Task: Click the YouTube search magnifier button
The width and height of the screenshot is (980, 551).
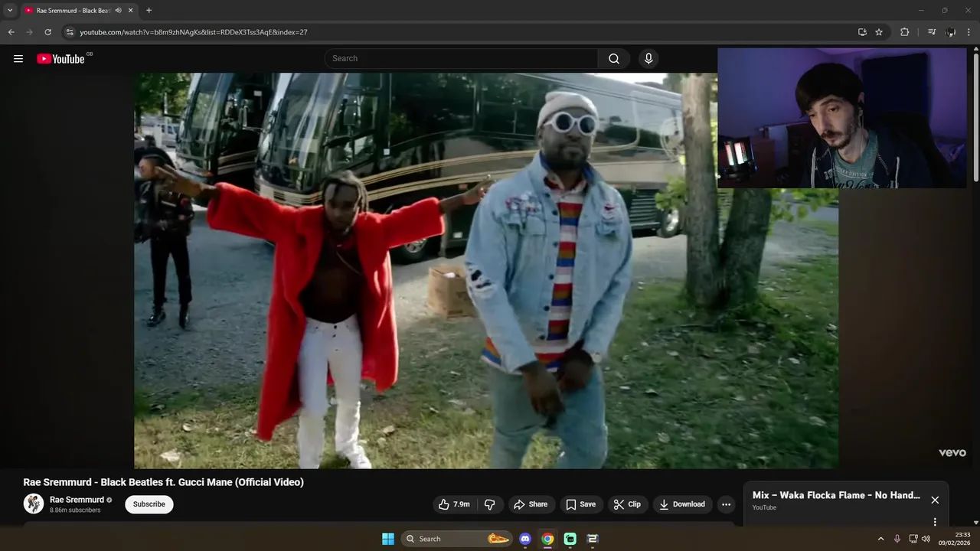Action: pyautogui.click(x=614, y=59)
